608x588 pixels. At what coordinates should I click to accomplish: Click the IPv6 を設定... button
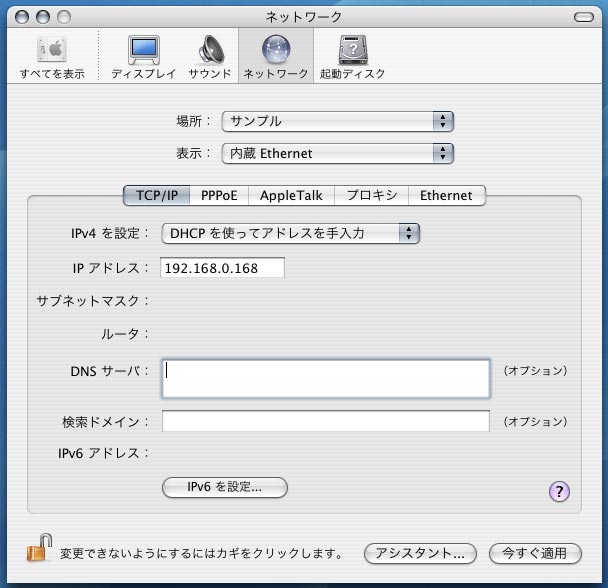pyautogui.click(x=225, y=487)
